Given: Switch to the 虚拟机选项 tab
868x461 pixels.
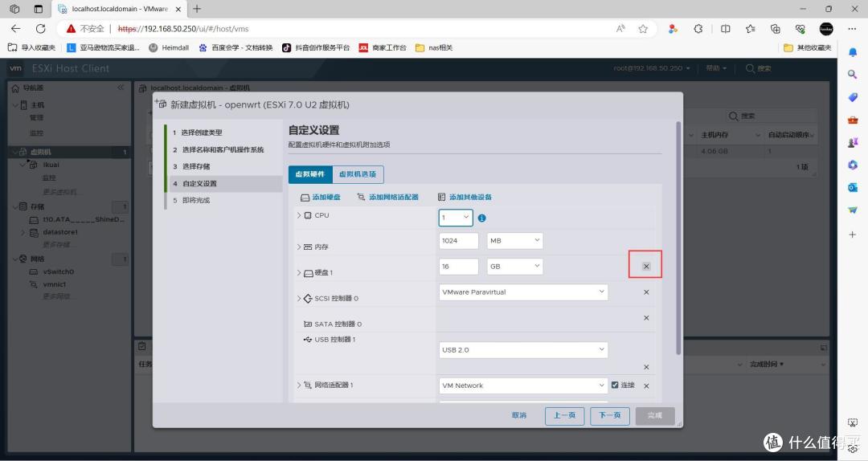Looking at the screenshot, I should 358,174.
